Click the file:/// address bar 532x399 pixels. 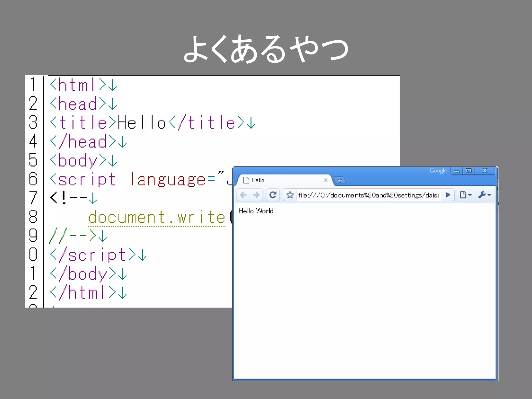(368, 195)
